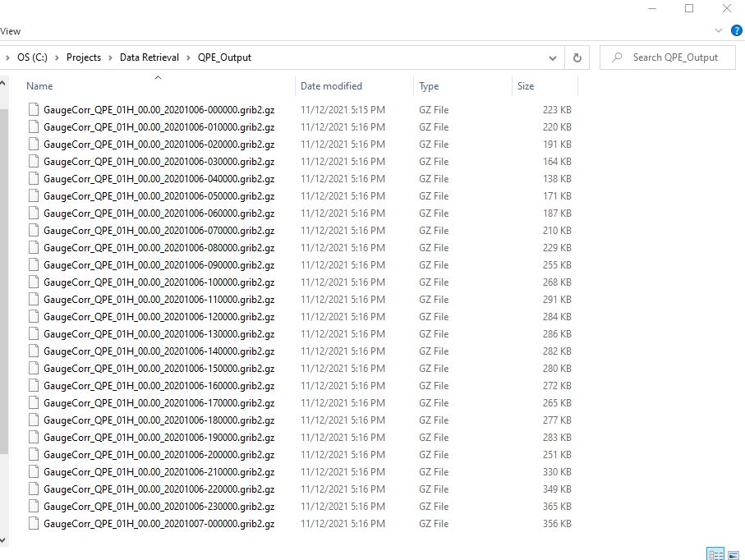Sort files by Date modified column
This screenshot has height=560, width=745.
click(x=331, y=86)
